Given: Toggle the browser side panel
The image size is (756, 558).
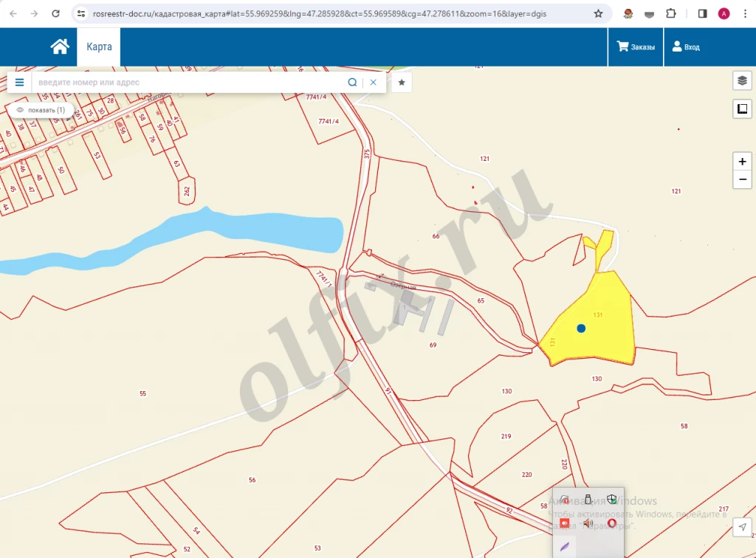Looking at the screenshot, I should click(702, 13).
